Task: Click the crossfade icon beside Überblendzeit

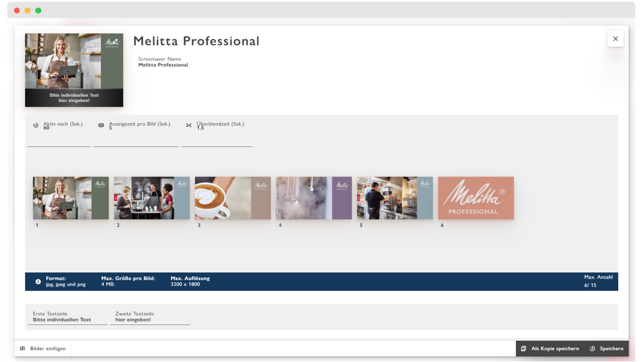Action: pos(189,125)
